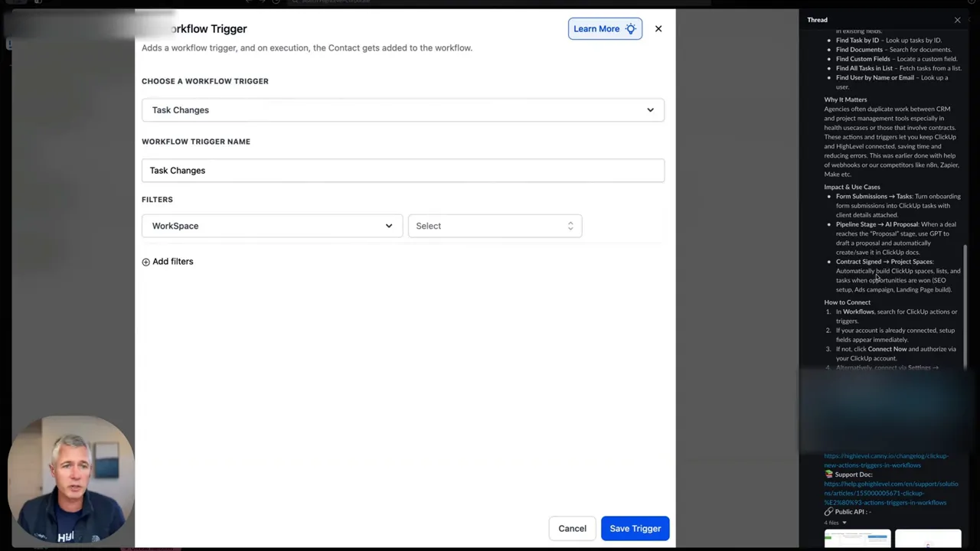Click the plus circle icon beside Add filters

(x=146, y=262)
